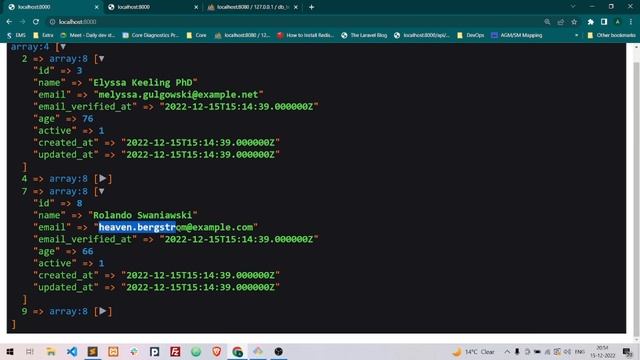Click the age value 76
The height and width of the screenshot is (360, 640).
[x=88, y=119]
